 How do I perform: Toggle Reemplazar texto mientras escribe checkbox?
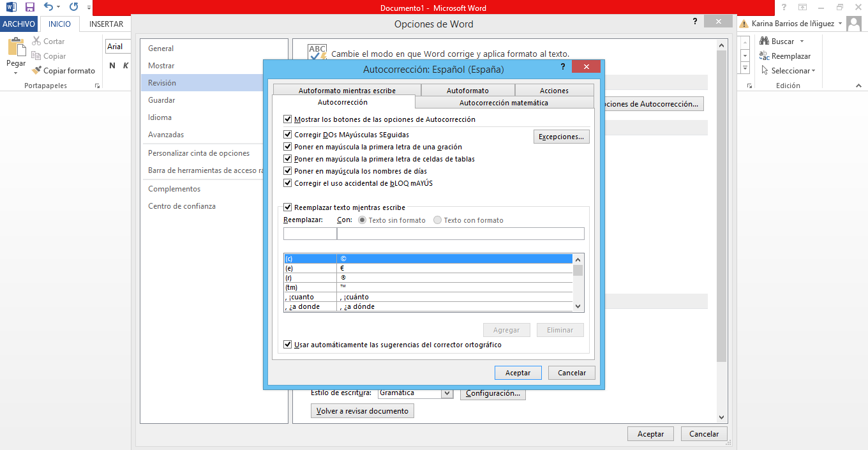288,207
